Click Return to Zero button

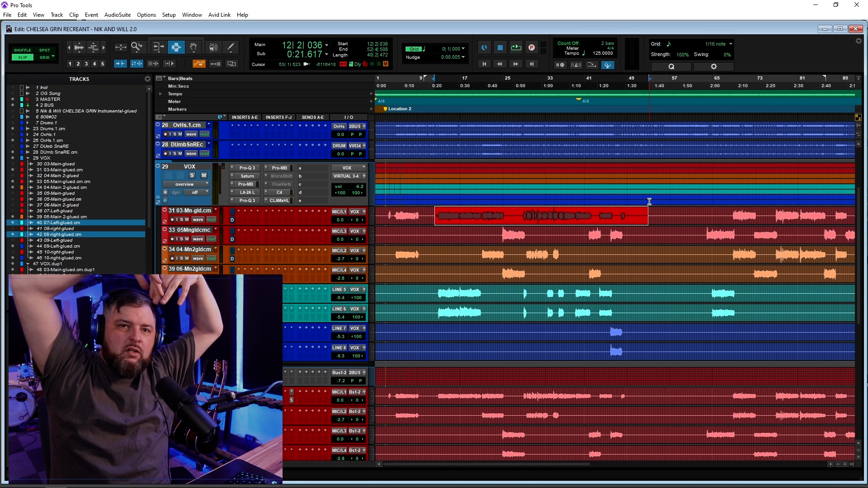pos(484,64)
